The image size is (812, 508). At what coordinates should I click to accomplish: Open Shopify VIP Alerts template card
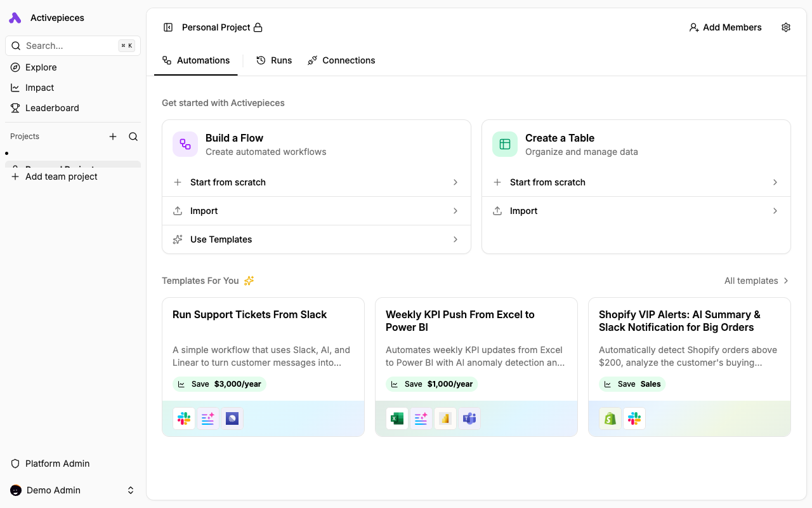pyautogui.click(x=690, y=367)
